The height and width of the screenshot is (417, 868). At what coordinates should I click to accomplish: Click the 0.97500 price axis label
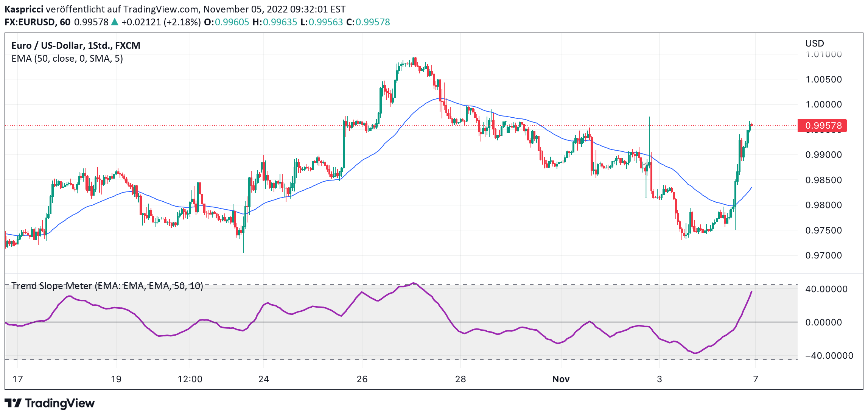point(824,230)
